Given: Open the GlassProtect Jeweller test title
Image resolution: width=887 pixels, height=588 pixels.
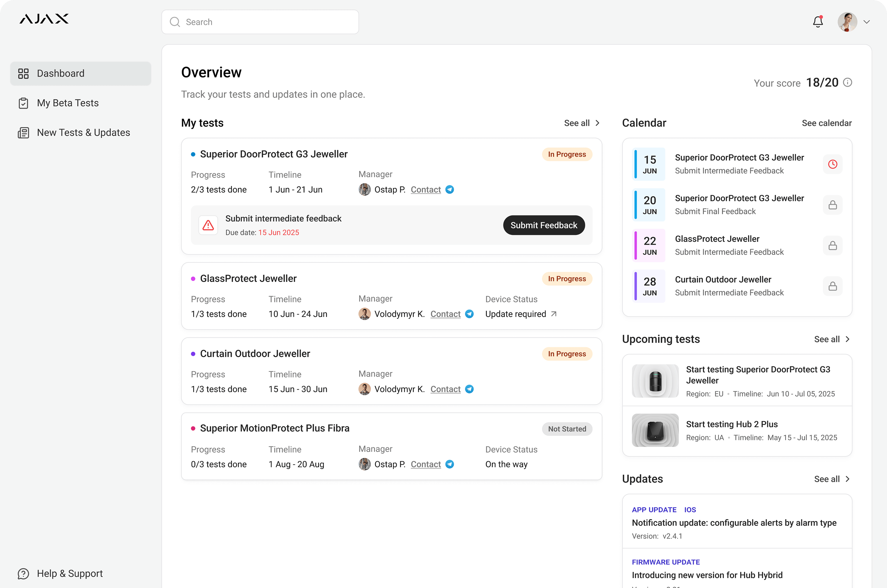Looking at the screenshot, I should 248,279.
